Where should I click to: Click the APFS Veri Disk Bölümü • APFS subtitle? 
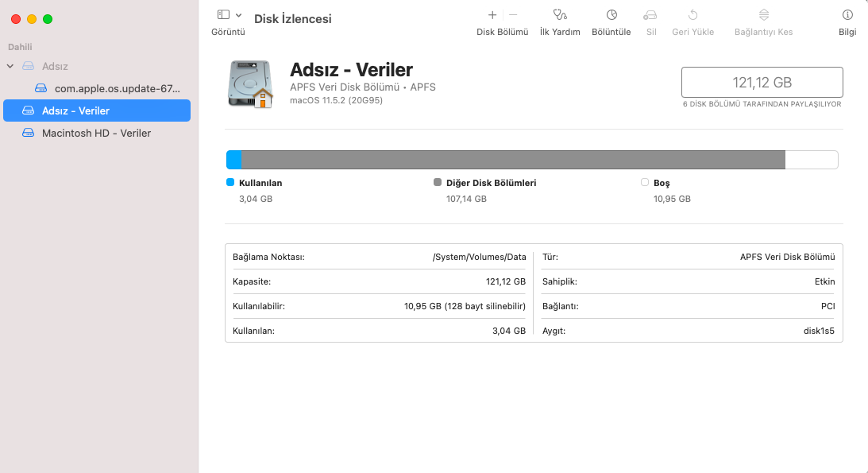tap(363, 87)
